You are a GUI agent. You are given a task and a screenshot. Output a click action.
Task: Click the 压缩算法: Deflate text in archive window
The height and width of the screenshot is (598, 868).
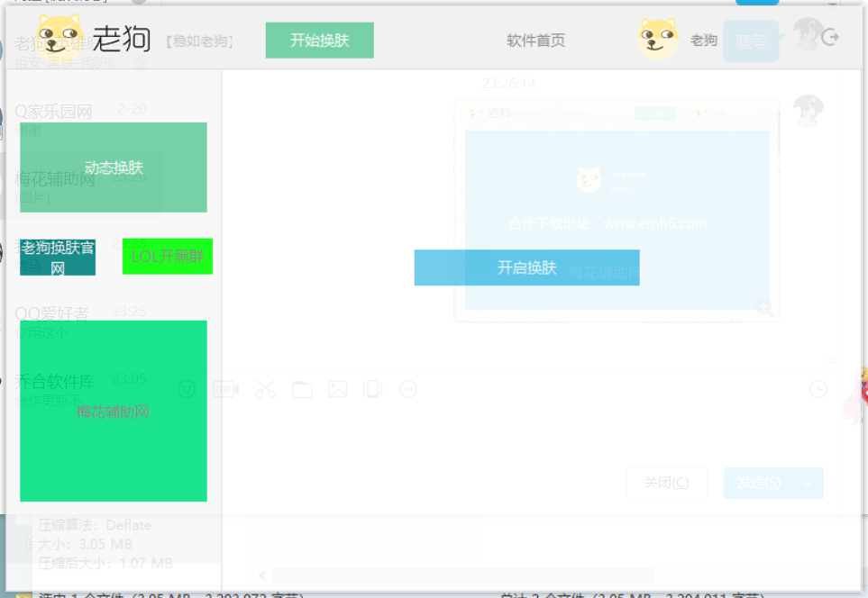pyautogui.click(x=95, y=525)
